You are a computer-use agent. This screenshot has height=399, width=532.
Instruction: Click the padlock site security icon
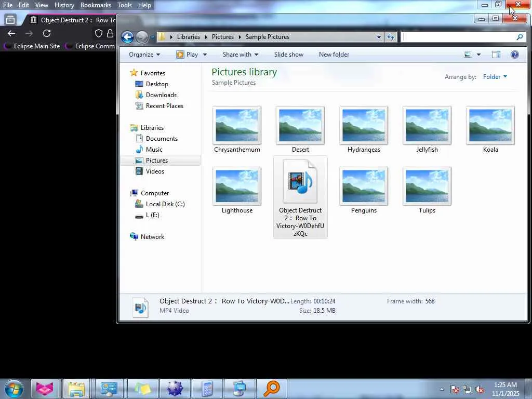[110, 33]
